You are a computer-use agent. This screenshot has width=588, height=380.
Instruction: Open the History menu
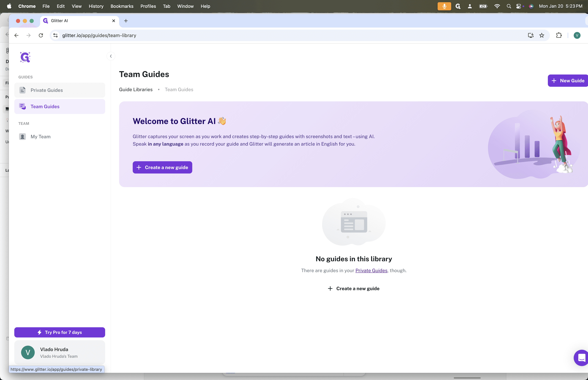96,6
